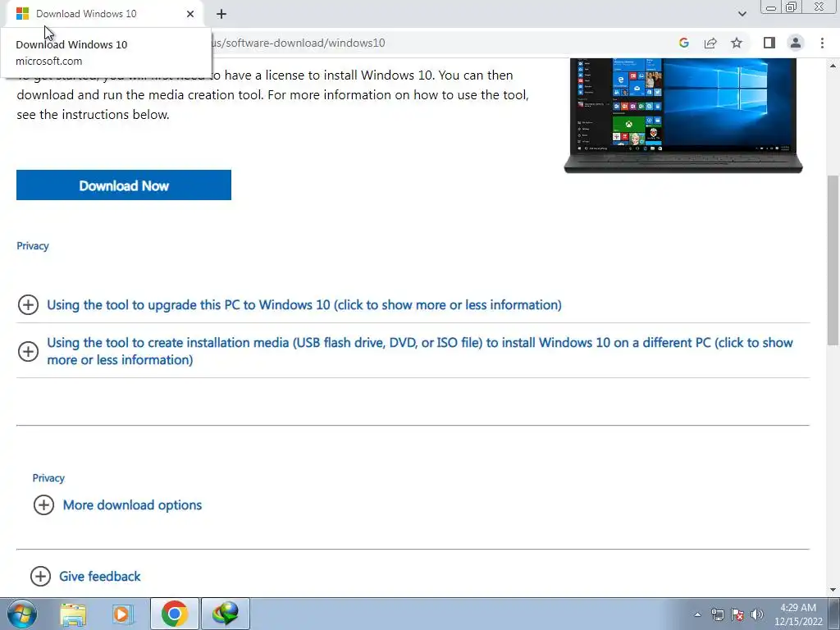Open the Privacy link below Download Now
The image size is (840, 630).
[33, 246]
